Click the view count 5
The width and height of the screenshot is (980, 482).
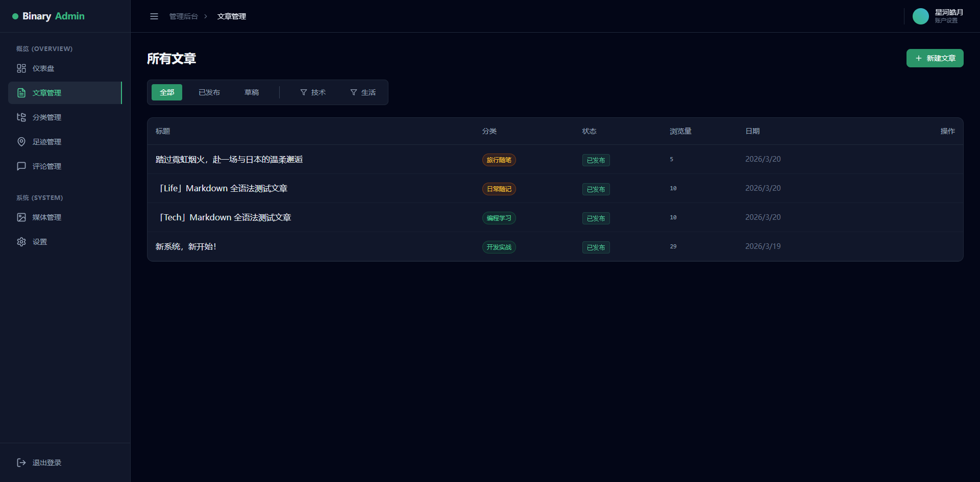[672, 159]
